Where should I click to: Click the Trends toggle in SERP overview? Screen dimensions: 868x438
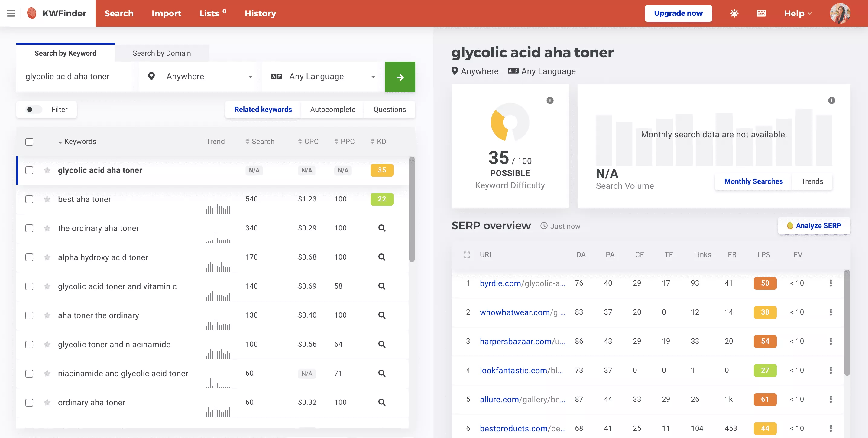pyautogui.click(x=812, y=181)
